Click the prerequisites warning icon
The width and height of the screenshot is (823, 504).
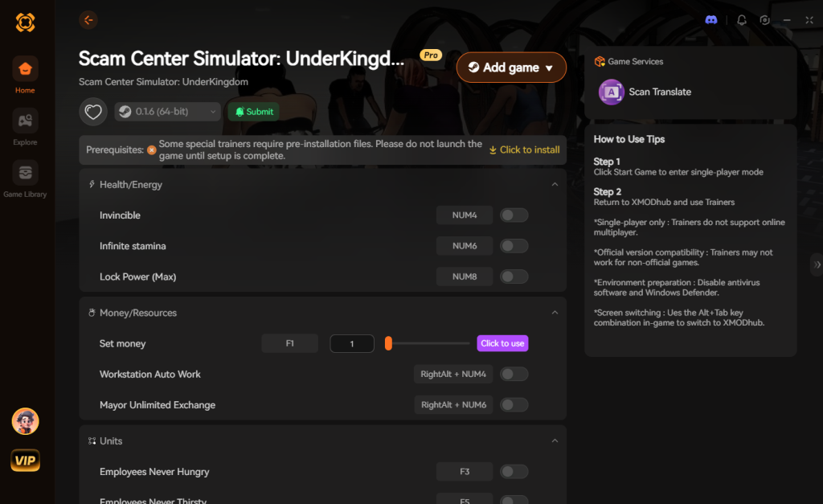click(x=152, y=150)
